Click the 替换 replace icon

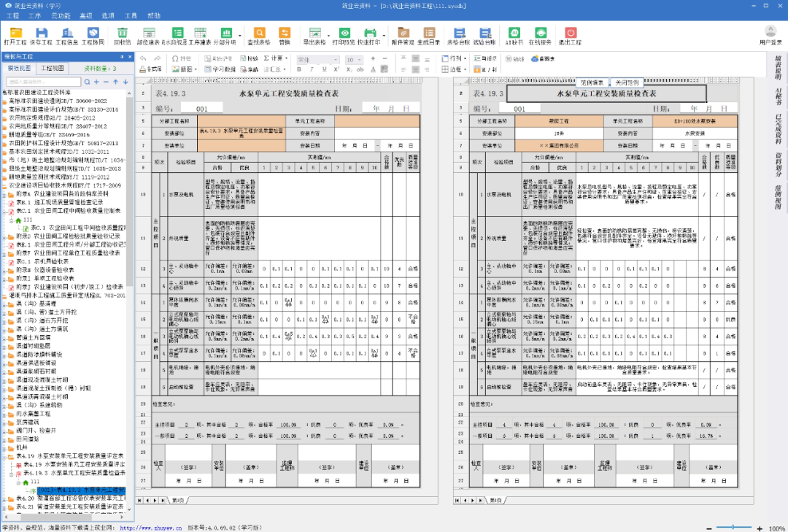[x=285, y=36]
